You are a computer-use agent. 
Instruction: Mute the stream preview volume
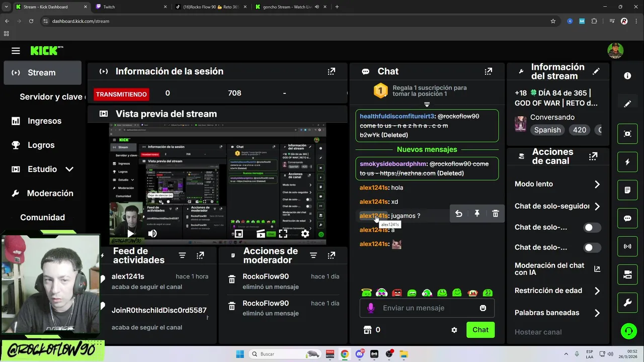tap(152, 234)
